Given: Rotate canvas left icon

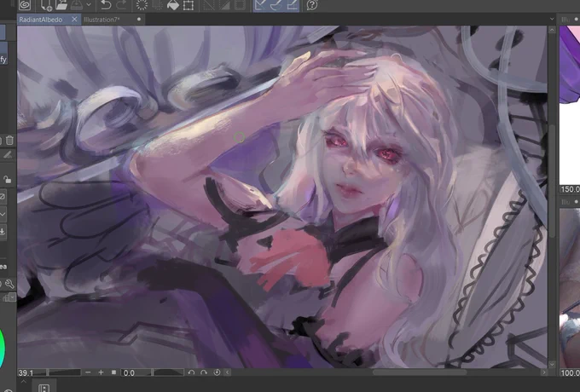Looking at the screenshot, I should 191,372.
